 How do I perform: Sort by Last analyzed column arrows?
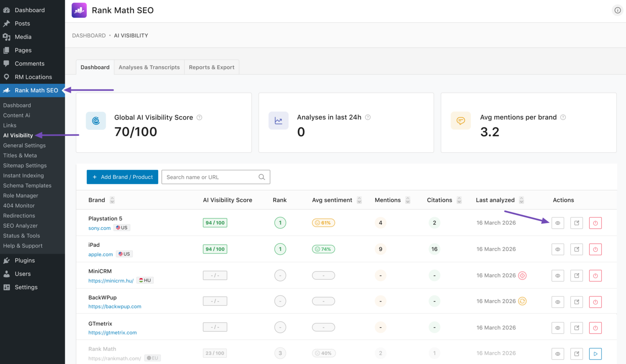click(x=521, y=200)
